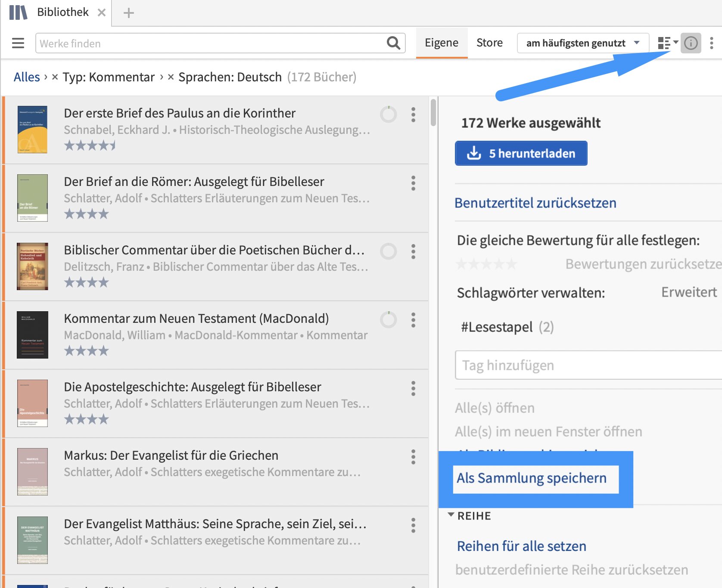Viewport: 722px width, 588px height.
Task: Open the hamburger menu beside the search field
Action: 18,43
